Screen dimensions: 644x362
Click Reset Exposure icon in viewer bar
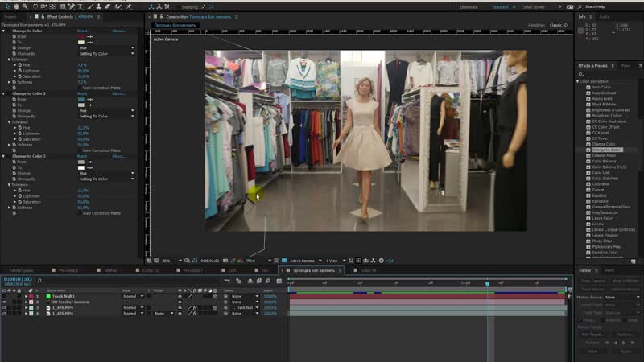(381, 261)
